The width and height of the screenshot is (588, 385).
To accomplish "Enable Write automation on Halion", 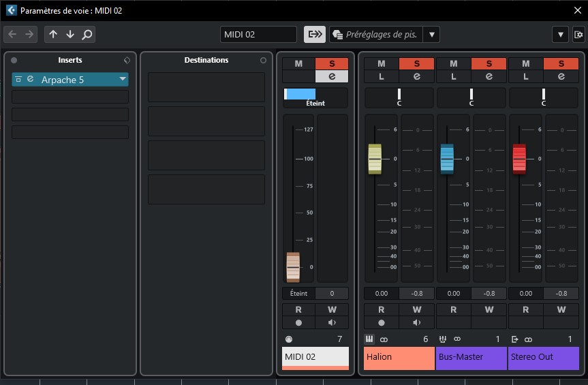I will point(416,309).
